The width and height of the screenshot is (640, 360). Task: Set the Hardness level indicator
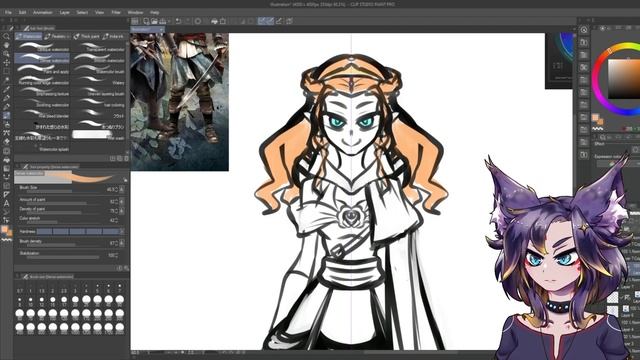pos(78,231)
